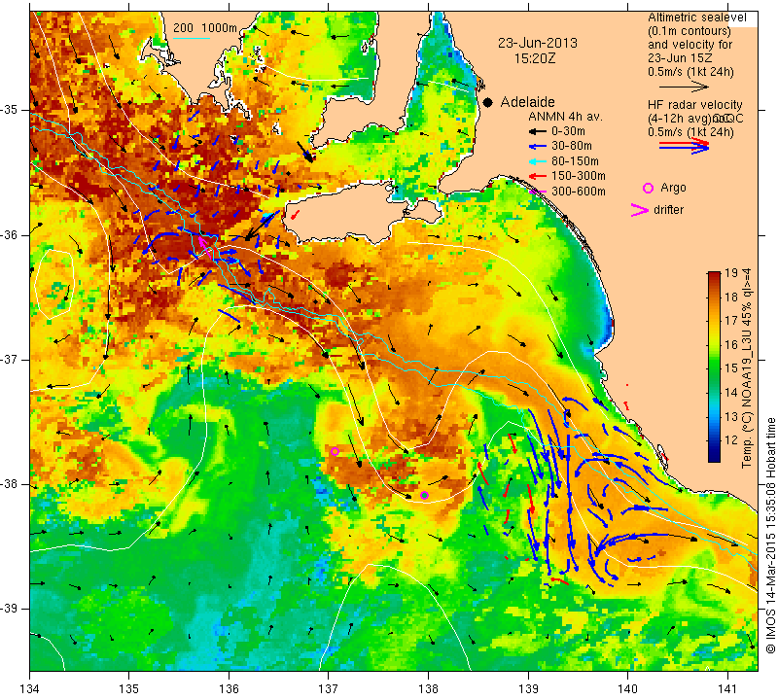
Task: Click the black 0-30m legend arrow
Action: click(x=537, y=131)
